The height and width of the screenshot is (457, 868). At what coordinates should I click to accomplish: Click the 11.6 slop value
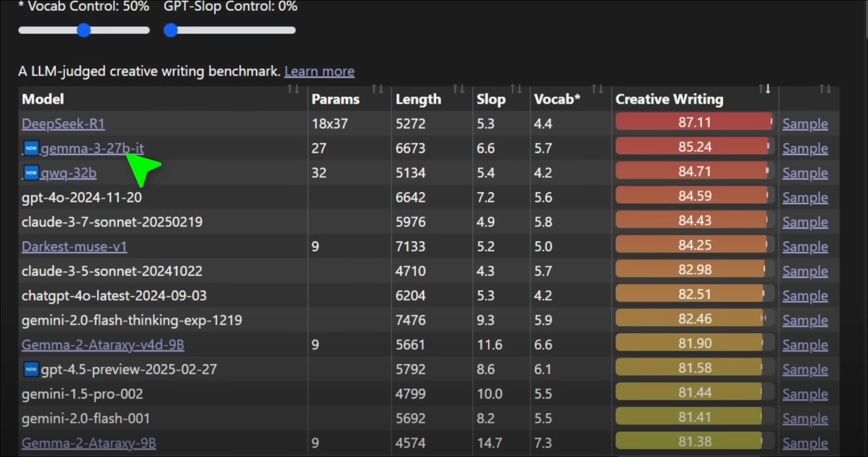[490, 344]
